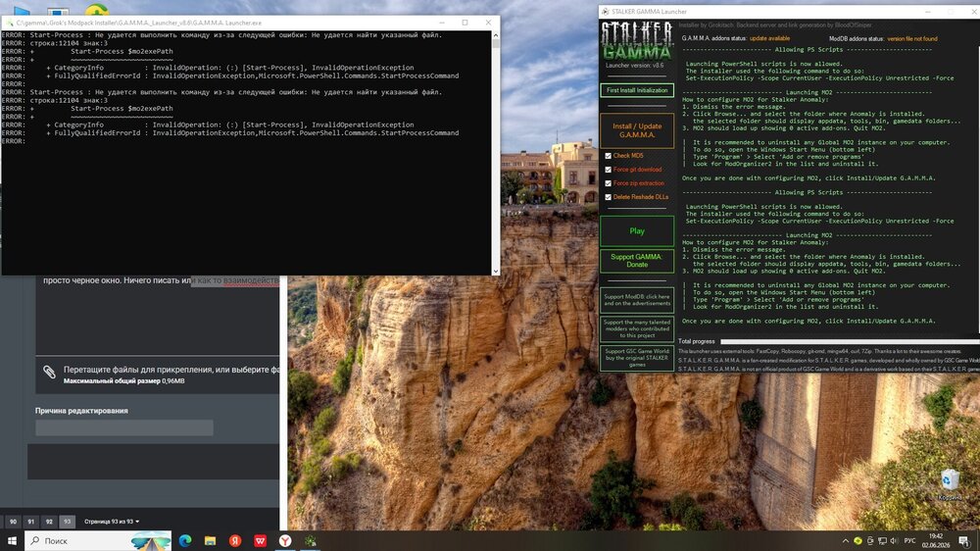This screenshot has width=980, height=551.
Task: Go to forum page 92
Action: tap(49, 521)
